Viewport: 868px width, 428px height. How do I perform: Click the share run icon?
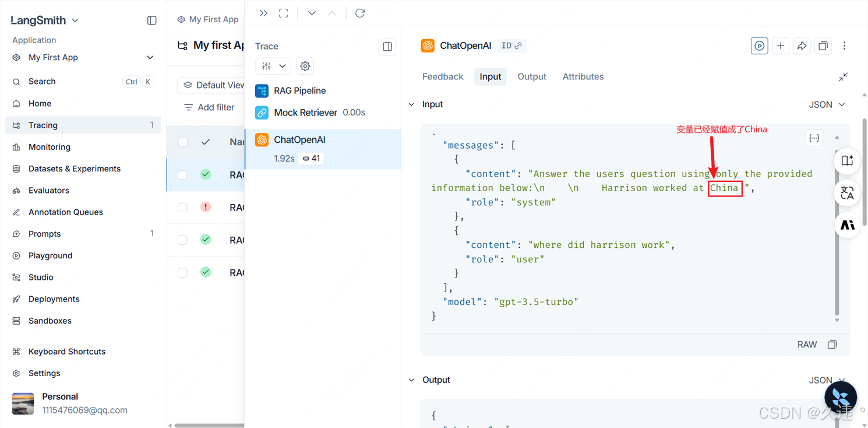(802, 45)
